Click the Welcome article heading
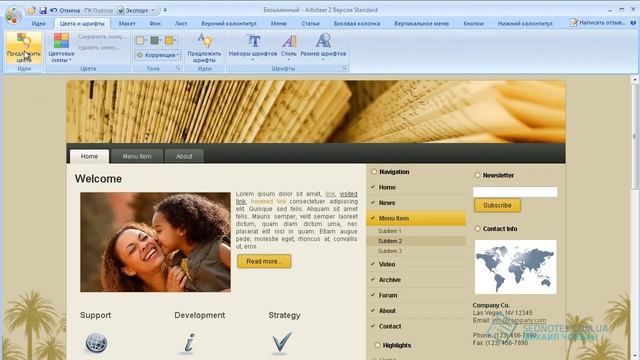 (98, 179)
